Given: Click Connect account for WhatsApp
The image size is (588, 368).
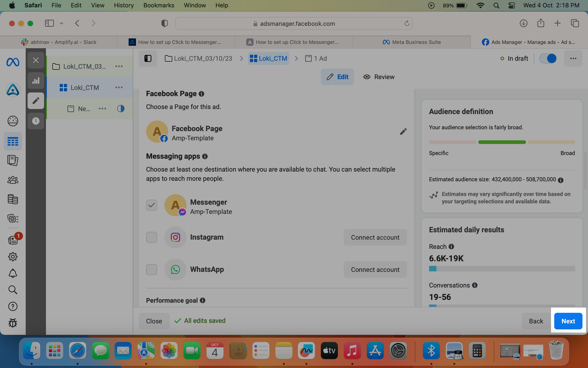Looking at the screenshot, I should coord(375,269).
